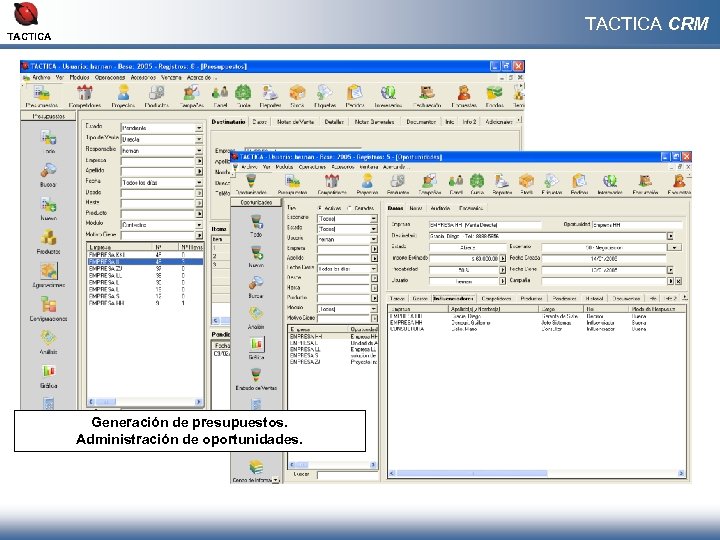The width and height of the screenshot is (720, 540).
Task: Open Embudo de Ventas in Oportunidades sidebar
Action: coord(256,379)
